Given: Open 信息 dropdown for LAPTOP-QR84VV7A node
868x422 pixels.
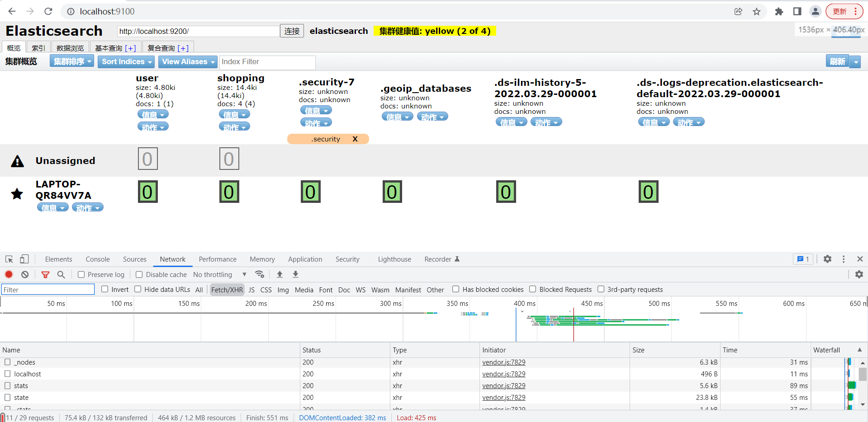Looking at the screenshot, I should [x=53, y=207].
